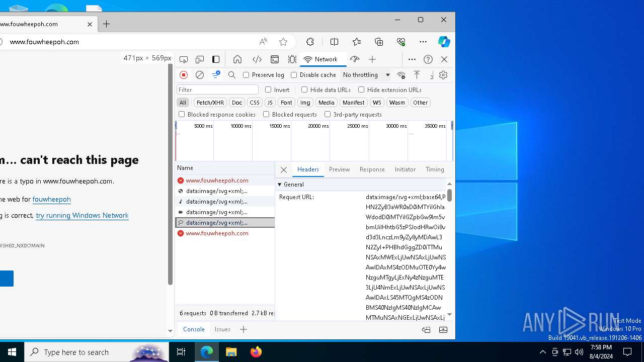Screen dimensions: 644x362
Task: Switch to the Response tab
Action: (x=372, y=169)
